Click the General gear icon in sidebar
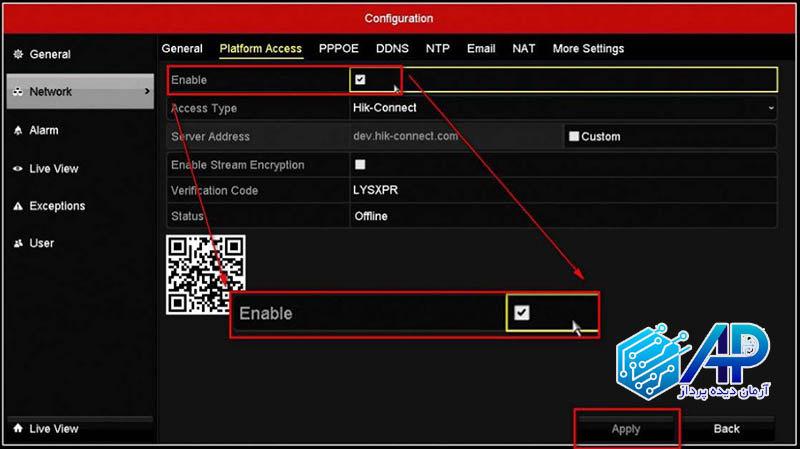Viewport: 800px width, 449px height. (x=18, y=54)
